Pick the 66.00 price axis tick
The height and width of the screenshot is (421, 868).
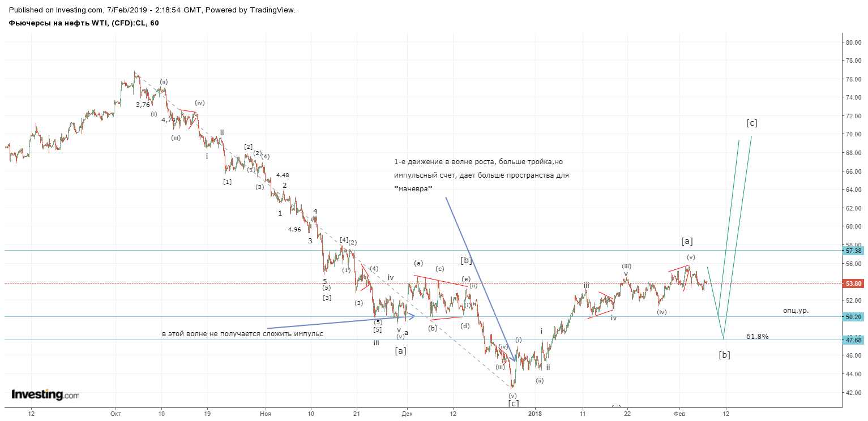(853, 171)
